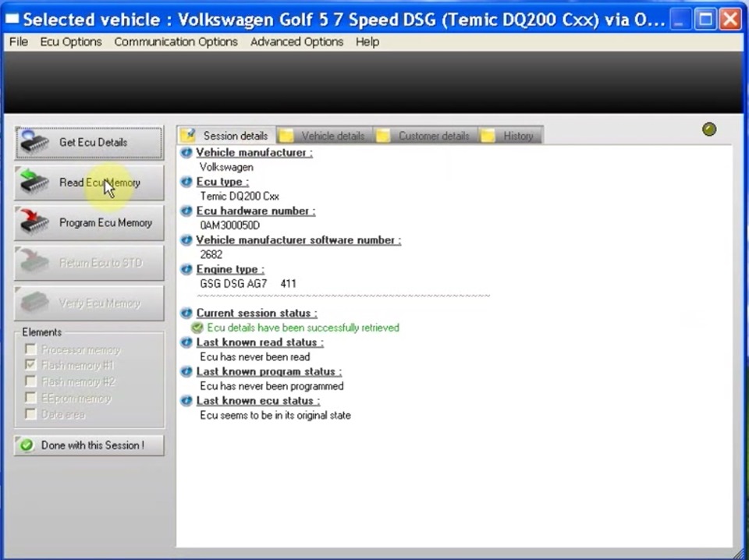Open the Ecu Options menu
This screenshot has width=749, height=560.
(x=71, y=42)
